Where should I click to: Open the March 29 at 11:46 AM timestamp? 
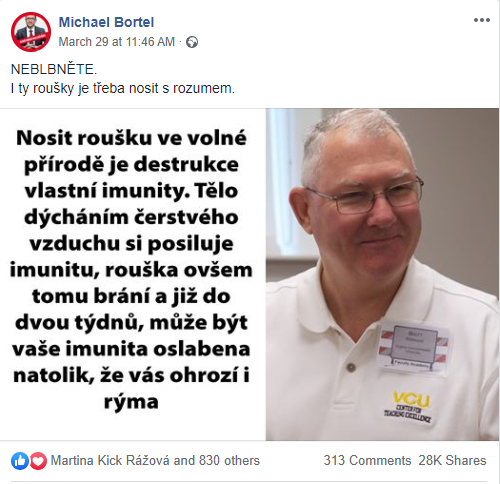(117, 42)
